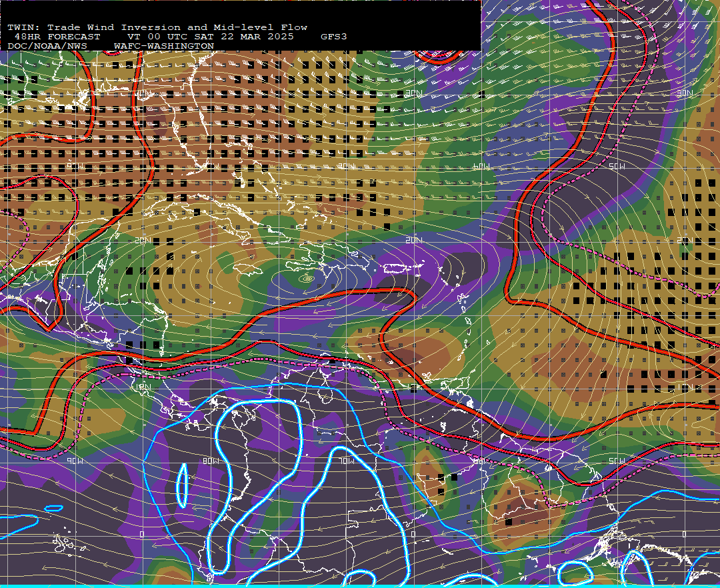
Task: Click the 'GFS3' model label
Action: (334, 37)
